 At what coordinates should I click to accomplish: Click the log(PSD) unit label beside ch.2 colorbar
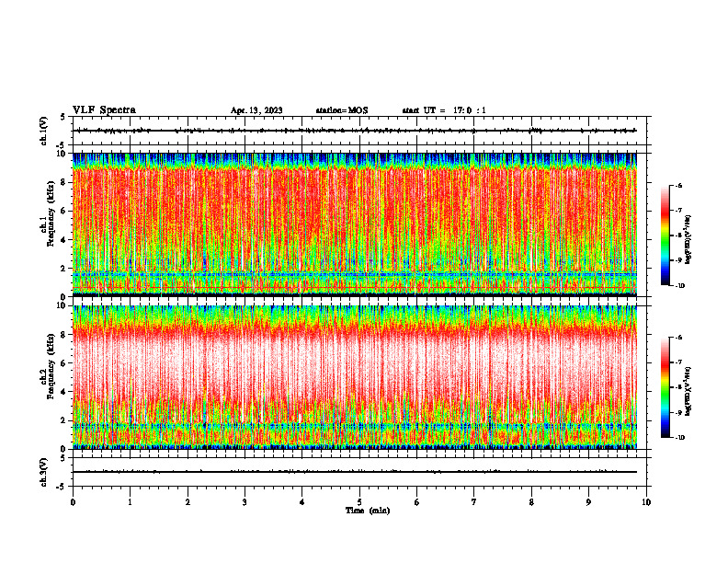click(688, 391)
